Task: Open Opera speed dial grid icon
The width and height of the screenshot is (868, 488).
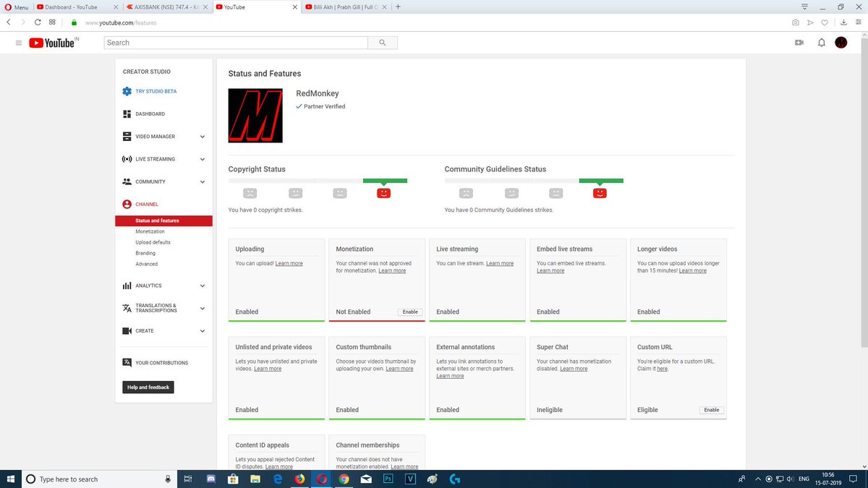Action: click(x=52, y=22)
